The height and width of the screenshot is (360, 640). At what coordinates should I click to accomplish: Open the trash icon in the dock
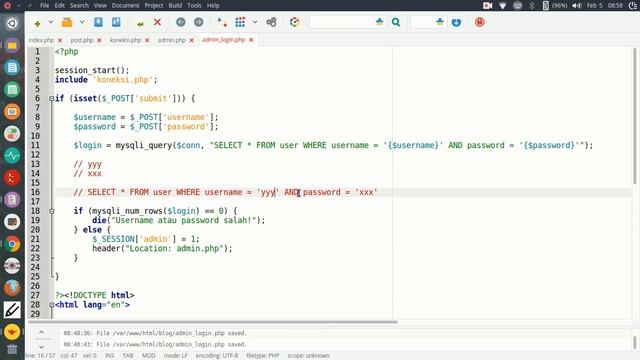(12, 349)
